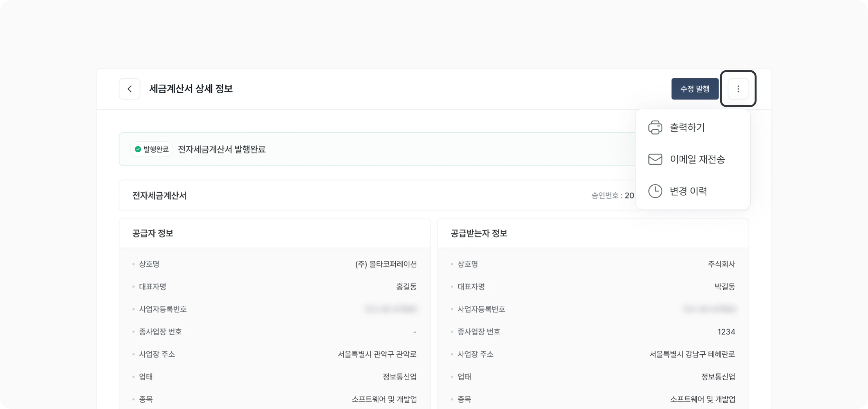Click 업태 label in 공급받는자 정보 card
The height and width of the screenshot is (409, 868).
[x=464, y=376]
